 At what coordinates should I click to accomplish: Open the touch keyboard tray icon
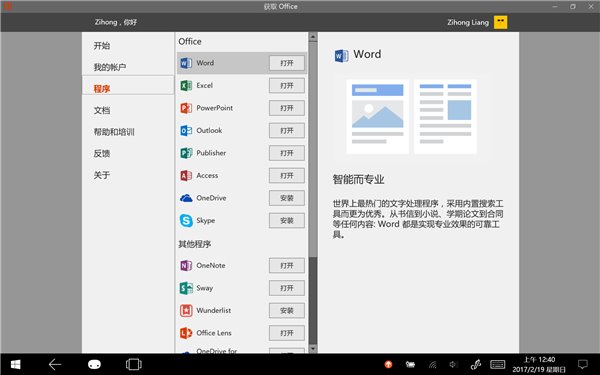(x=497, y=365)
